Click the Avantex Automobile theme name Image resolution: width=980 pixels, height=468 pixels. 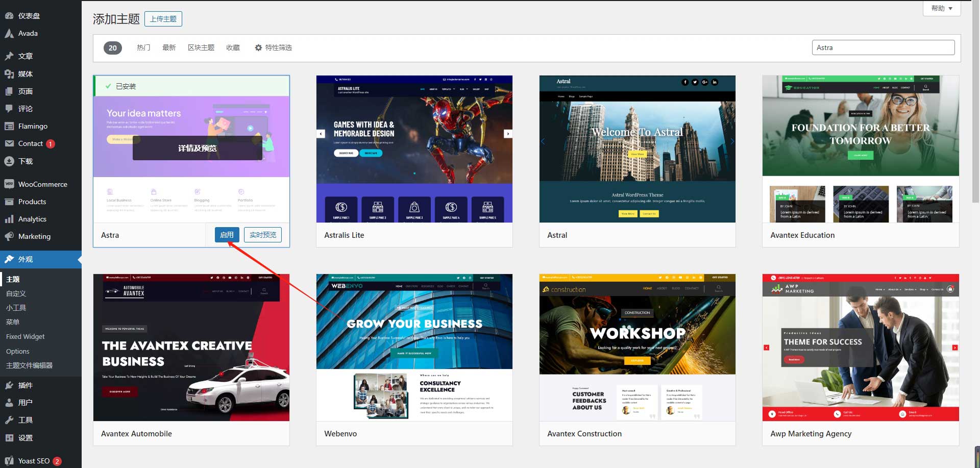136,434
